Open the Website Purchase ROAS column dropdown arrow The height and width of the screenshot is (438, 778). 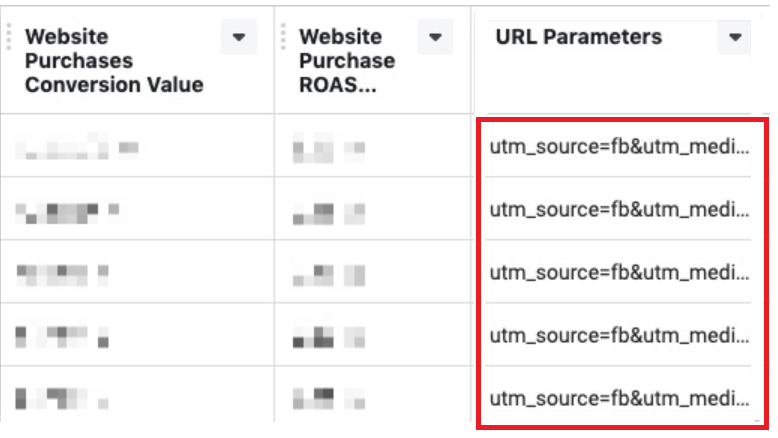pyautogui.click(x=435, y=37)
